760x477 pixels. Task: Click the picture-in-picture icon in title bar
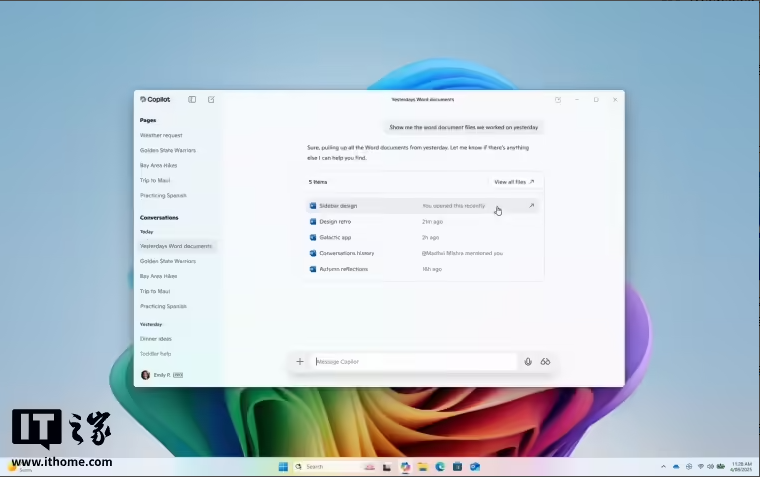coord(558,100)
